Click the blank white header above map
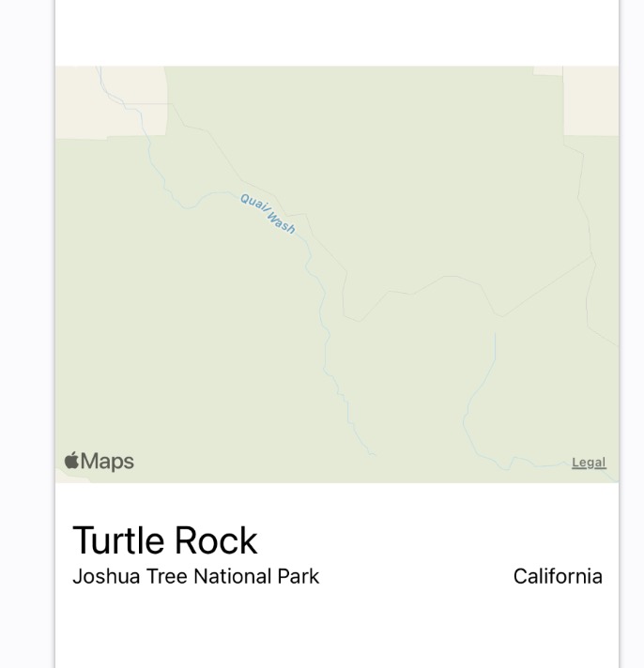 (x=337, y=33)
